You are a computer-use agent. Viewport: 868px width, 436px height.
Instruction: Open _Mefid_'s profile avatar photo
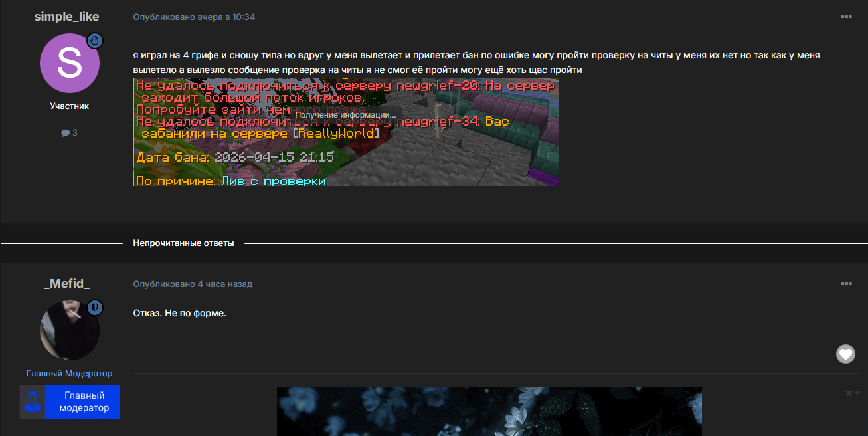point(69,330)
